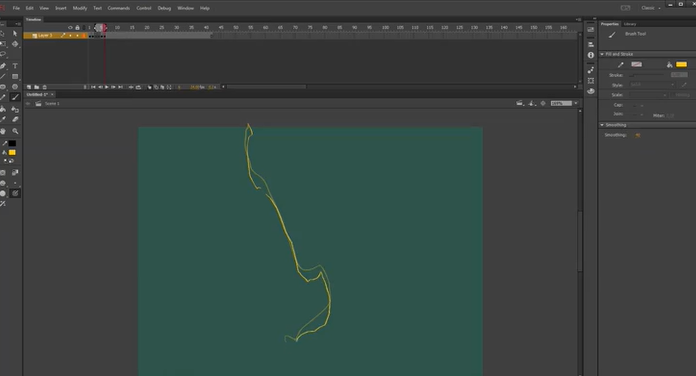Viewport: 696px width, 376px height.
Task: Go to first frame button
Action: tap(93, 87)
